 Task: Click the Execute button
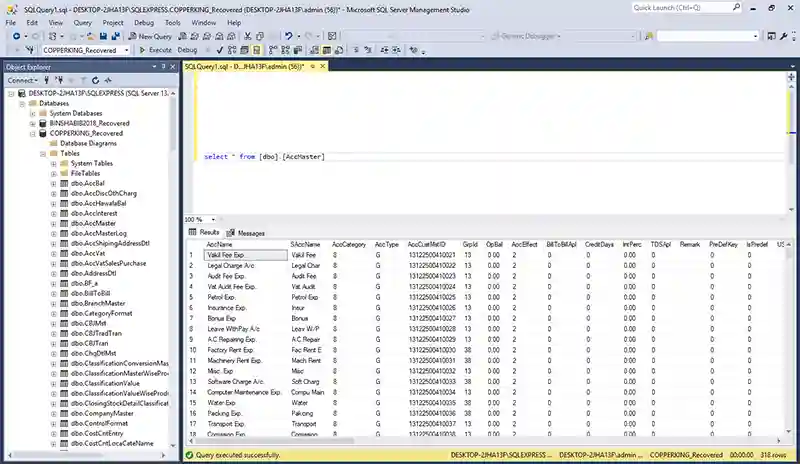155,50
